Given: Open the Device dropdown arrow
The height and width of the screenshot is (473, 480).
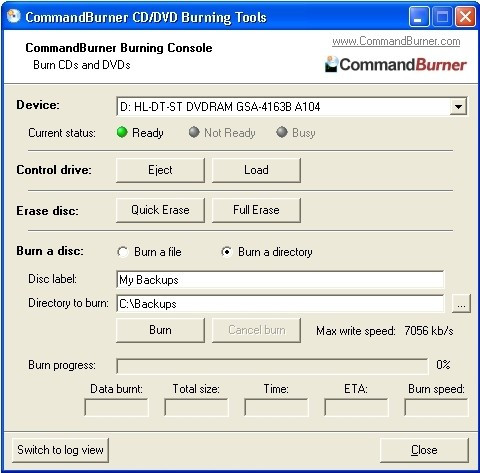Looking at the screenshot, I should pyautogui.click(x=458, y=107).
